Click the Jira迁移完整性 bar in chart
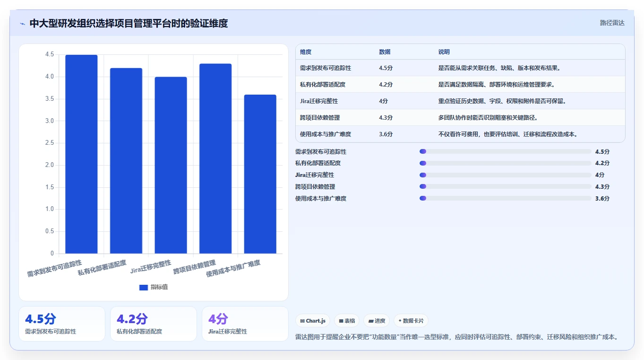The height and width of the screenshot is (360, 644). 171,165
